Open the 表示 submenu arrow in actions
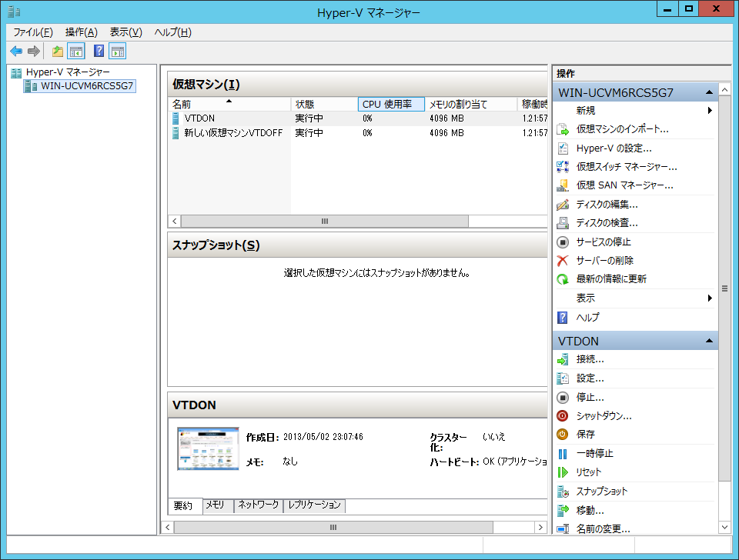Viewport: 739px width, 560px height. (x=710, y=298)
